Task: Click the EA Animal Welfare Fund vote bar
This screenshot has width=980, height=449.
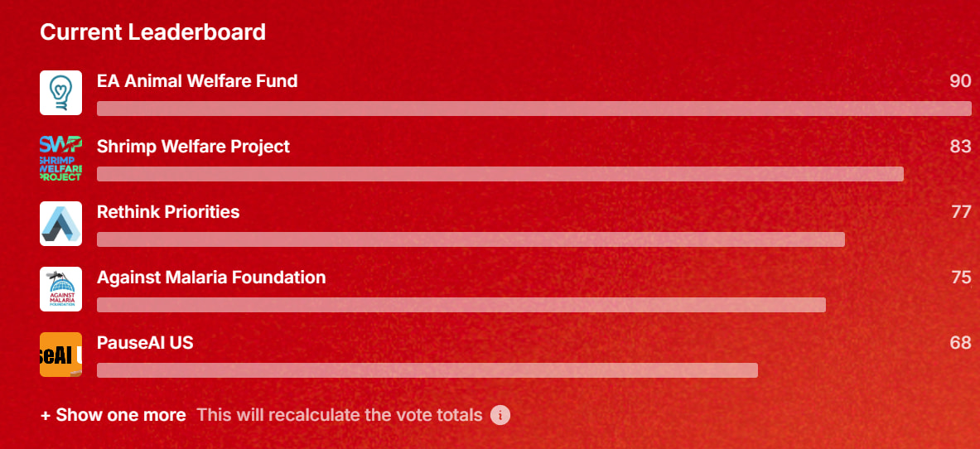Action: [x=534, y=109]
